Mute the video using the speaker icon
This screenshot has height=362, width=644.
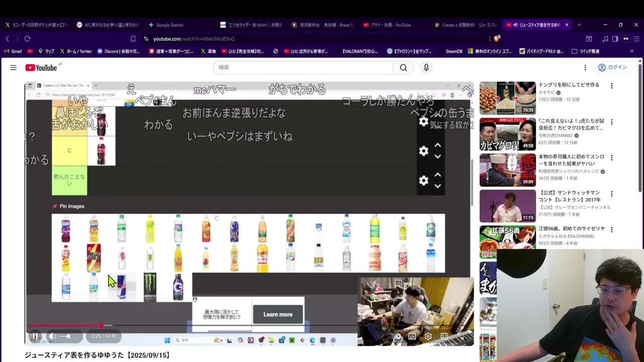pyautogui.click(x=53, y=336)
